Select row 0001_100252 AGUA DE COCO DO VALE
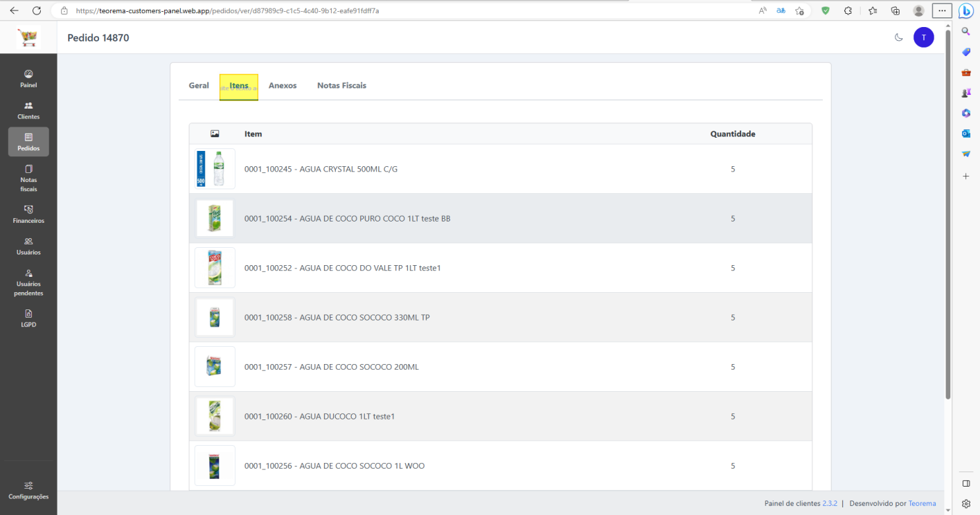The image size is (980, 515). point(500,268)
